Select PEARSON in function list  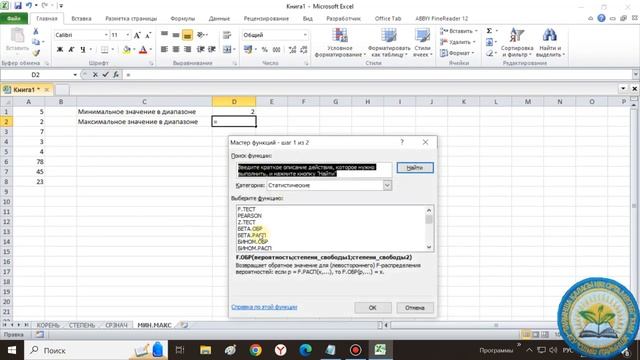coord(249,216)
